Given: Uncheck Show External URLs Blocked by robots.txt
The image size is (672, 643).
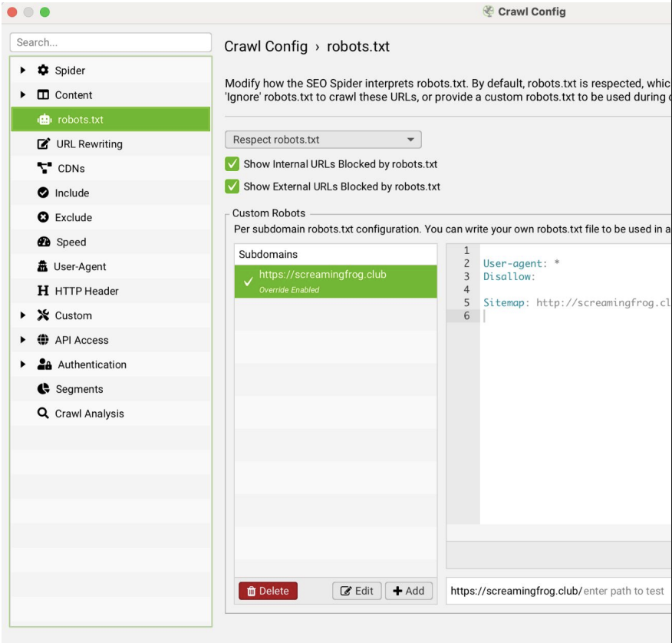Looking at the screenshot, I should 232,186.
